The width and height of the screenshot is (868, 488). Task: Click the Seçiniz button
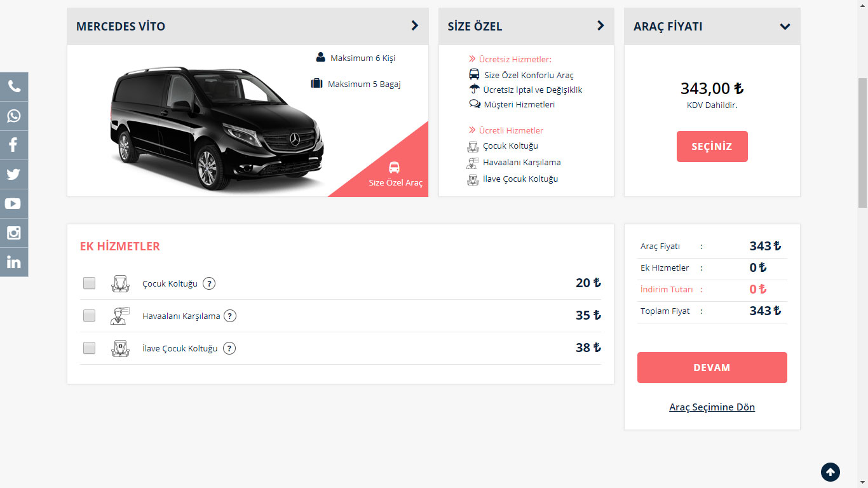[712, 146]
